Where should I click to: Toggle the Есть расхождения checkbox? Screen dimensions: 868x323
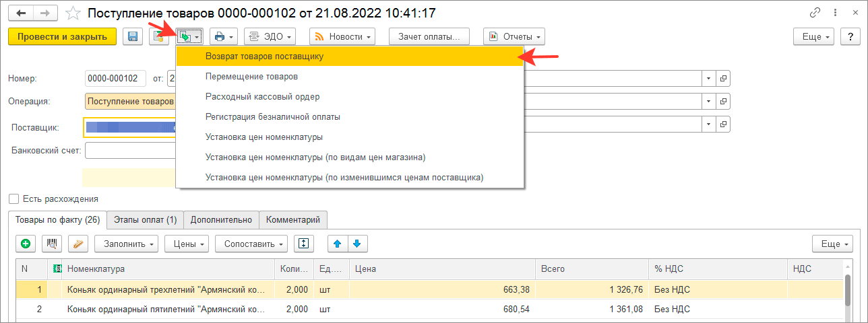click(13, 199)
